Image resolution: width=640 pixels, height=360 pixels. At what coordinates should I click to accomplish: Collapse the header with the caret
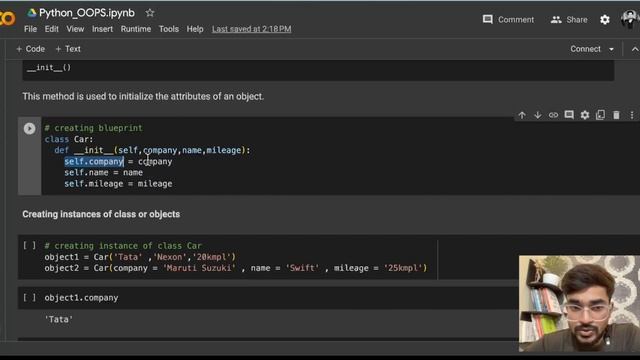coord(635,49)
